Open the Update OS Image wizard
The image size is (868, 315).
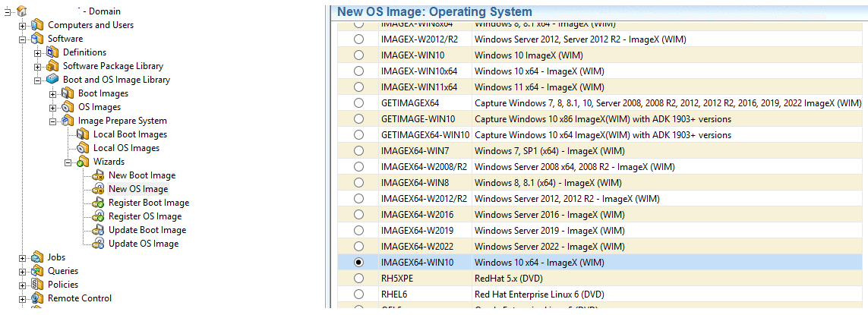[x=143, y=244]
